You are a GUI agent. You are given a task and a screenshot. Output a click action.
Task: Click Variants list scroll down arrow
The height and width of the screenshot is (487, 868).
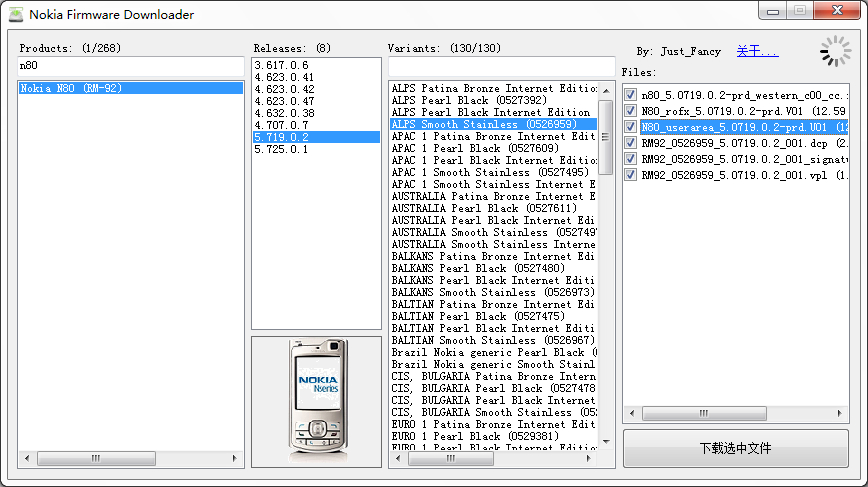[606, 442]
